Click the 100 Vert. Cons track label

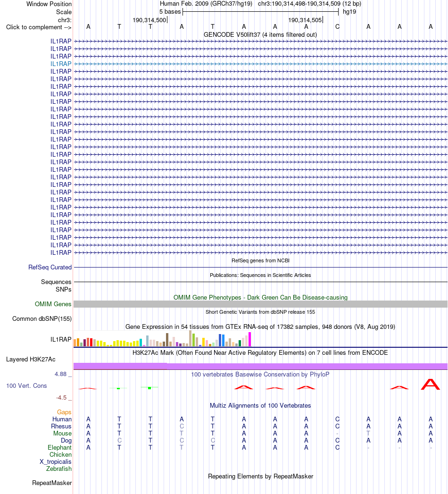[x=26, y=385]
